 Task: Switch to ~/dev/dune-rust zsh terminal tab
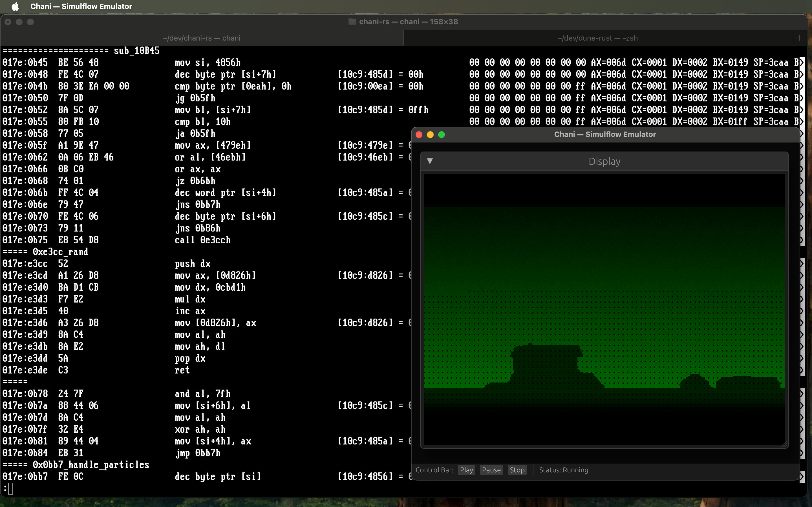[597, 38]
